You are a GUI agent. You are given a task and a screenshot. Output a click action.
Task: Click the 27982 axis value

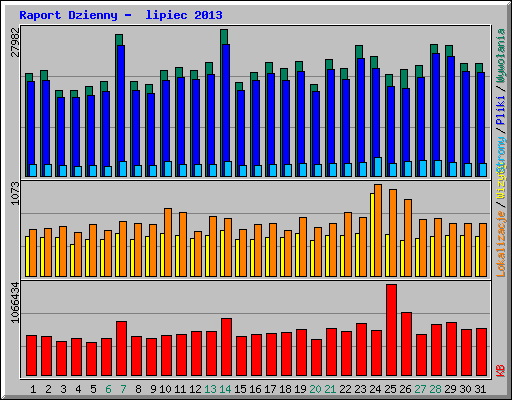15,42
